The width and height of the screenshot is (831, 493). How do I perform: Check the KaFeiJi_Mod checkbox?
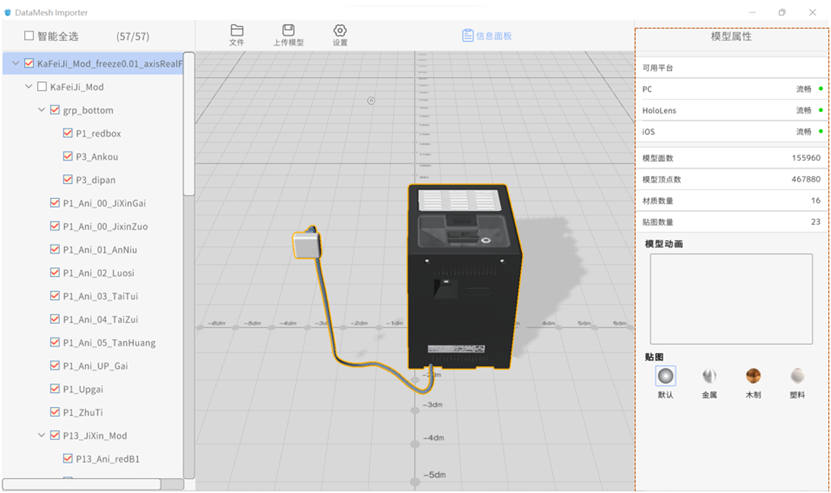pyautogui.click(x=42, y=86)
